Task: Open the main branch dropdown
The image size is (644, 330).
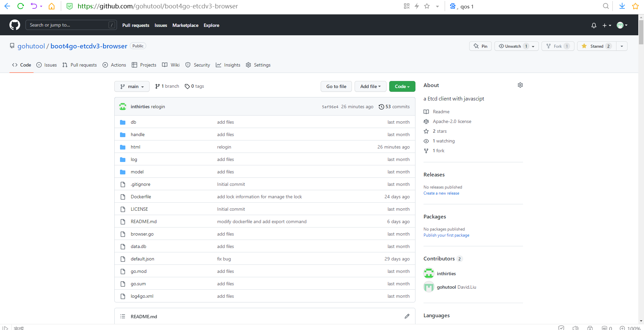Action: 132,86
